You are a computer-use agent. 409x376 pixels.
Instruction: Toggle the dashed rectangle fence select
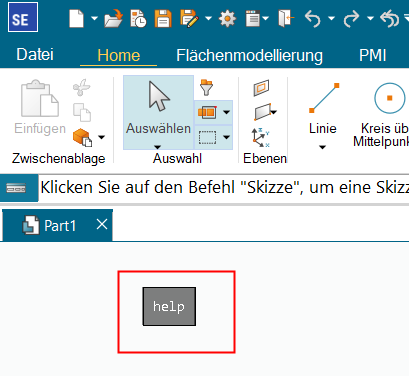[x=207, y=137]
